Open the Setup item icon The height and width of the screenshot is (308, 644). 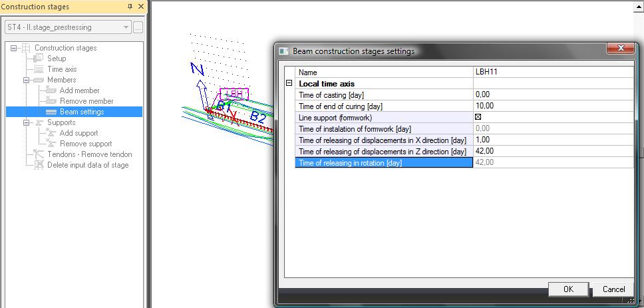pos(39,59)
